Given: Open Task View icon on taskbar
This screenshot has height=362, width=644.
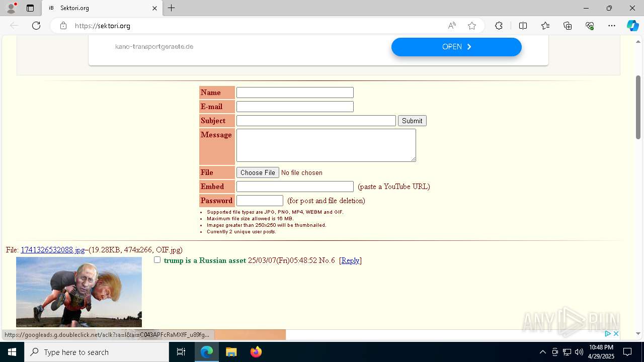Looking at the screenshot, I should (181, 352).
